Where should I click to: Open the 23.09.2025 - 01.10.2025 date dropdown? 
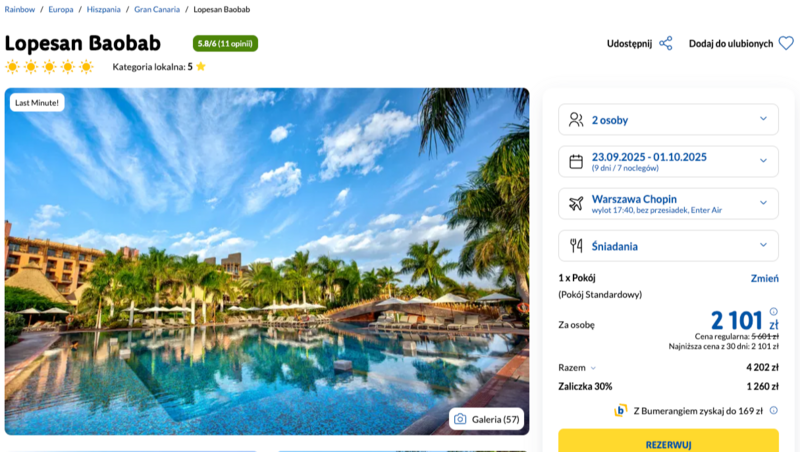(x=668, y=161)
